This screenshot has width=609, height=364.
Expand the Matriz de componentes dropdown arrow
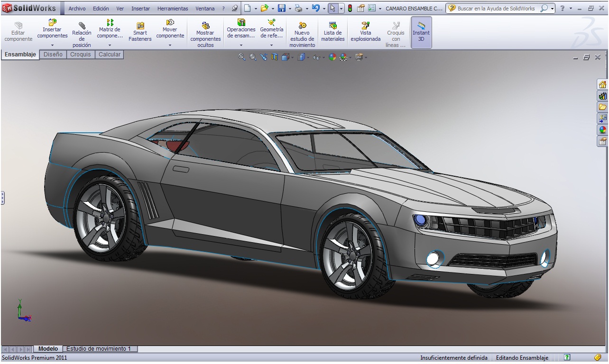click(x=110, y=45)
